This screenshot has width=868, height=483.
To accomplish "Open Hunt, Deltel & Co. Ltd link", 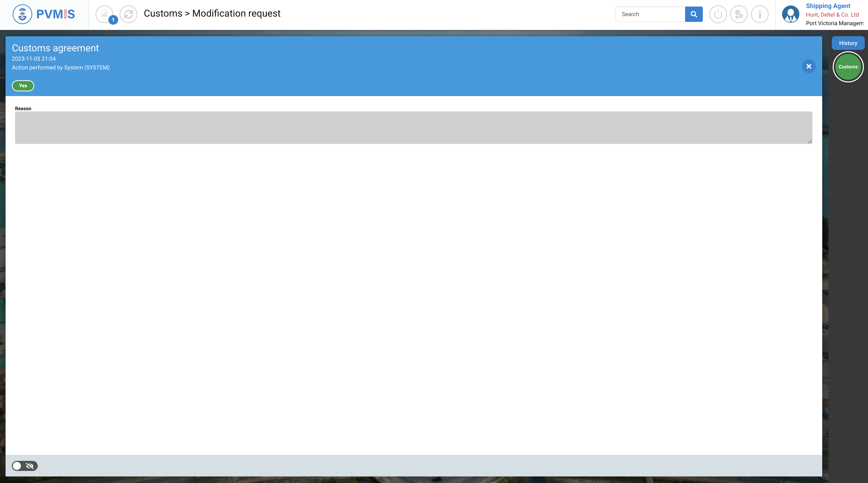I will (x=832, y=15).
